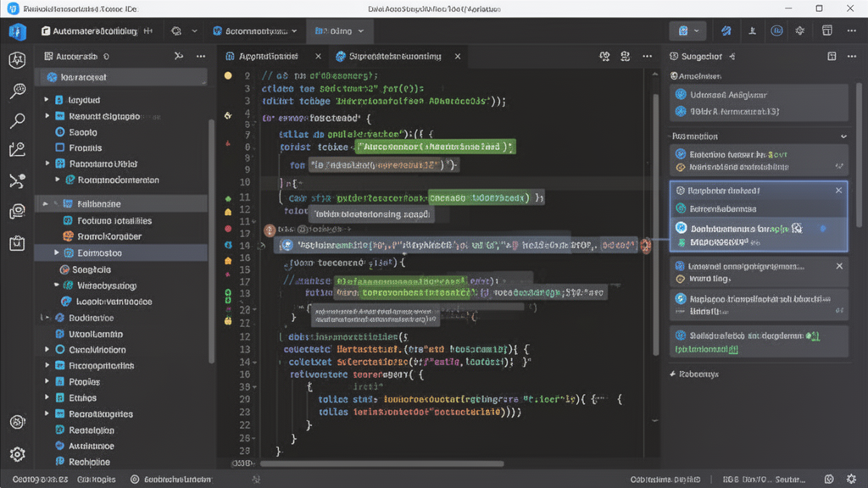Viewport: 868px width, 488px height.
Task: Collapse the right panel section using its chevron
Action: pos(843,136)
